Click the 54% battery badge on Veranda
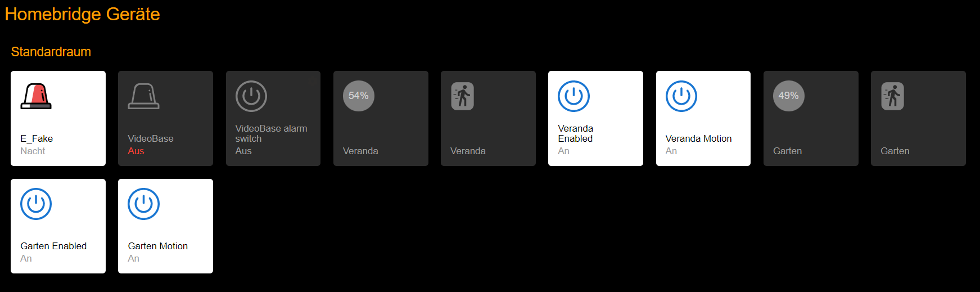 [358, 96]
